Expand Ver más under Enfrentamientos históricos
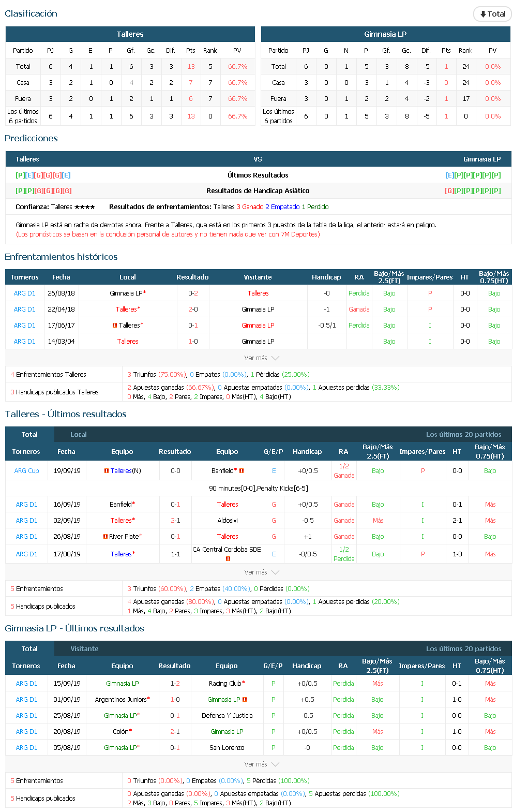Viewport: 513px width, 812px height. tap(262, 358)
